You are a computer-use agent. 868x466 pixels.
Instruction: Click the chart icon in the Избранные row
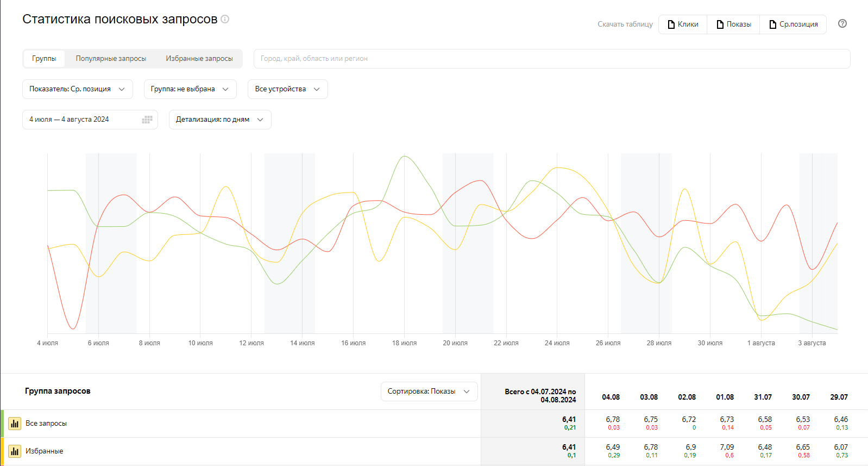pyautogui.click(x=15, y=451)
